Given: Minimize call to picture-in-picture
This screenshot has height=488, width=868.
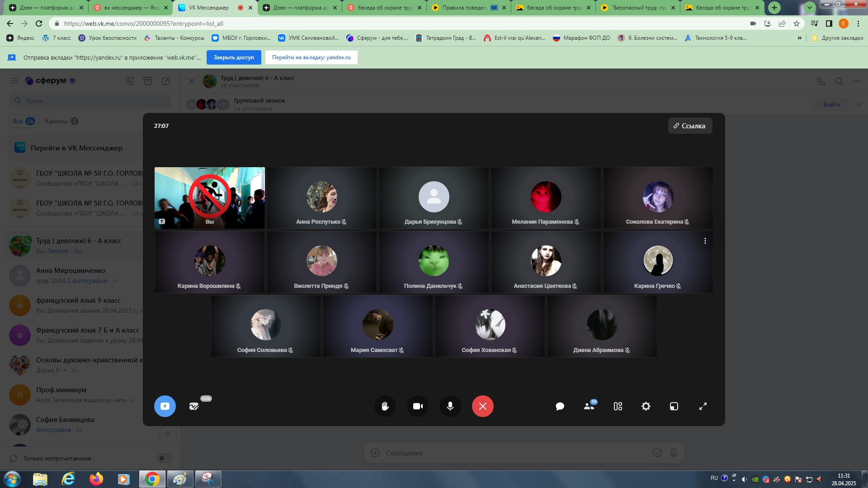Looking at the screenshot, I should [674, 406].
